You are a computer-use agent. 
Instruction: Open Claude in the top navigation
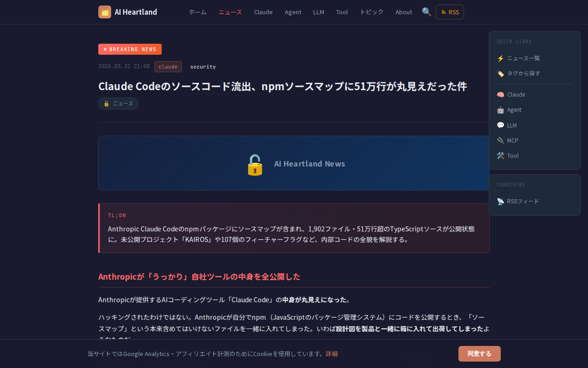pos(263,12)
